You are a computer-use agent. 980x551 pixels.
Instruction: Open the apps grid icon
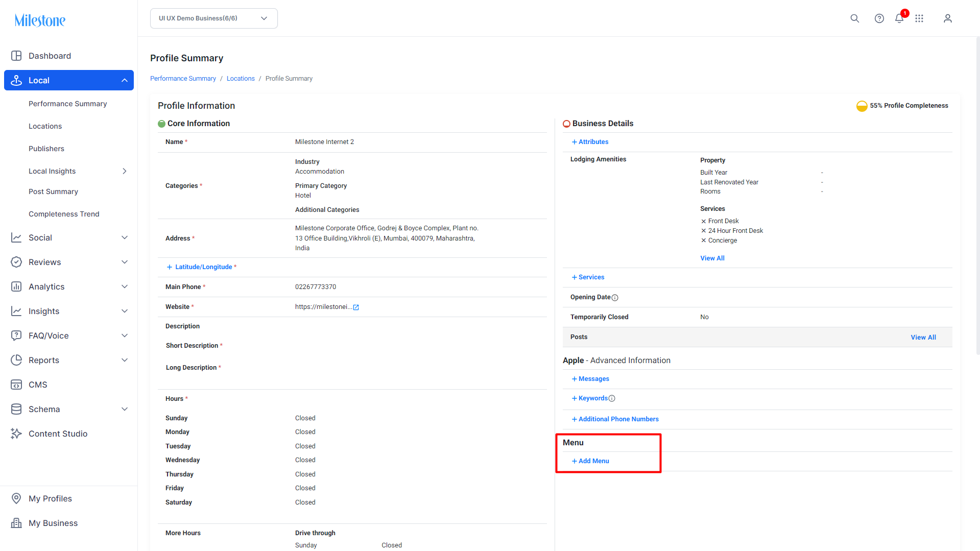919,18
